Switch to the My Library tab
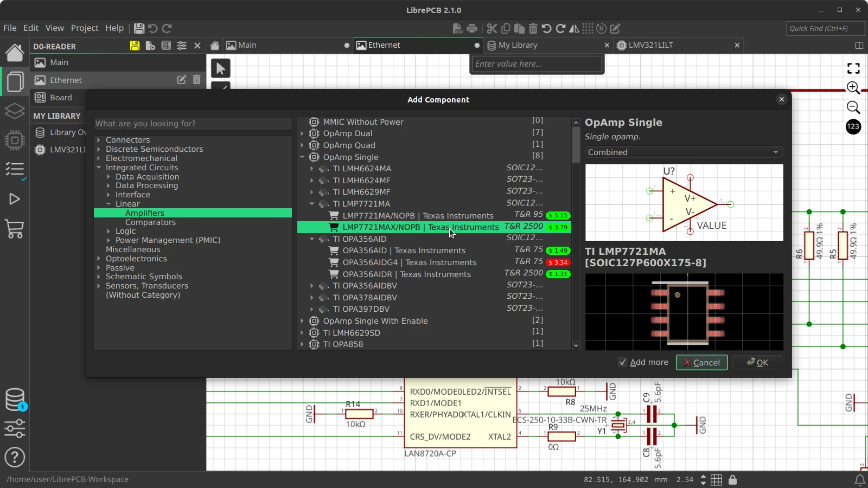 548,45
